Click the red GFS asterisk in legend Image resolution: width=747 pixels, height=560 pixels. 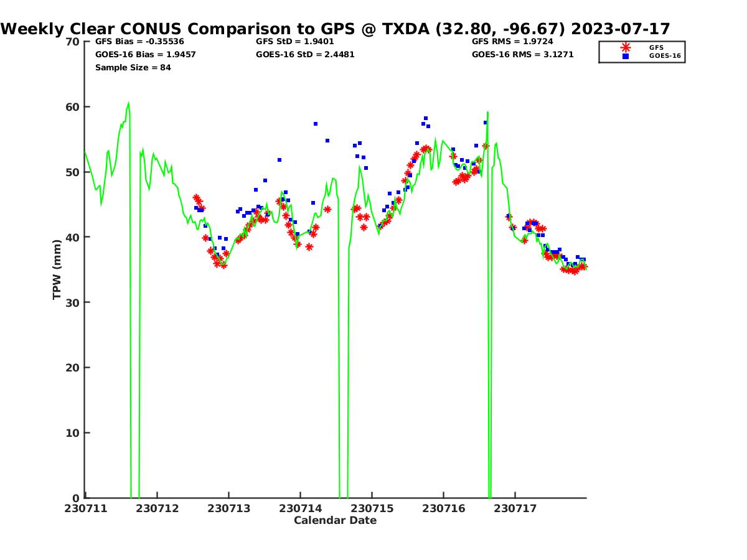click(x=625, y=47)
